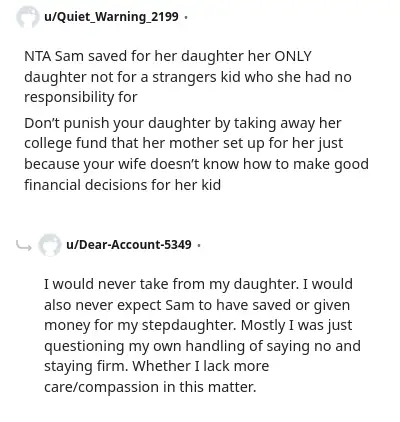Click the dot separator after Quiet_Warning_2199
The width and height of the screenshot is (400, 422).
click(186, 17)
